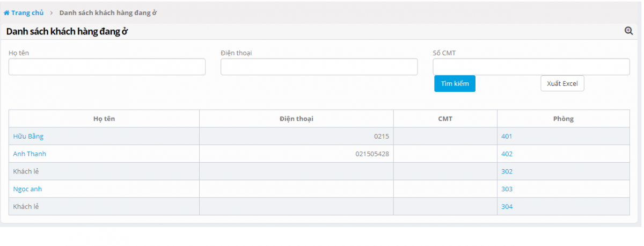
Task: Open room 401 link
Action: pos(507,136)
